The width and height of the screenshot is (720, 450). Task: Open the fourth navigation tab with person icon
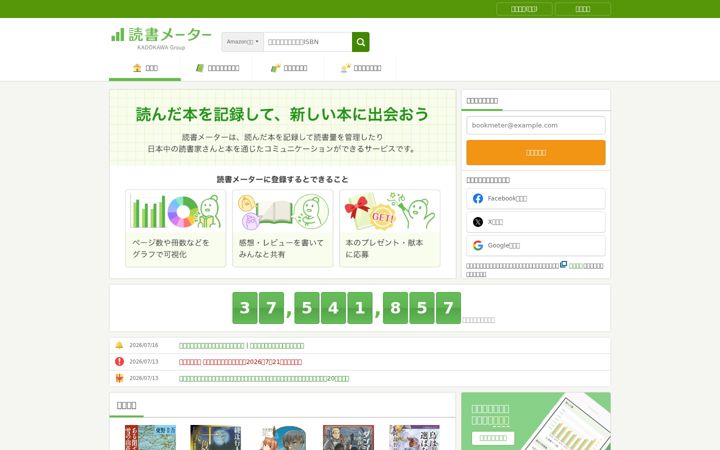click(360, 68)
